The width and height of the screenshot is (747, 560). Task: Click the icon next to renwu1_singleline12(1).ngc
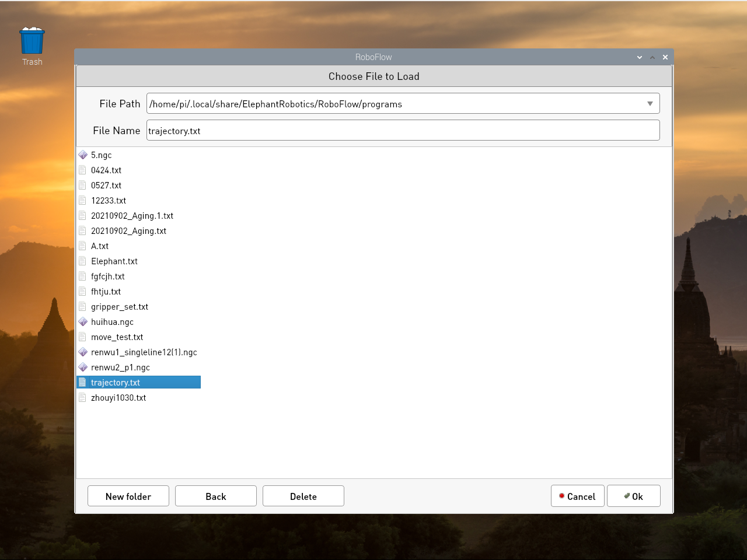83,352
